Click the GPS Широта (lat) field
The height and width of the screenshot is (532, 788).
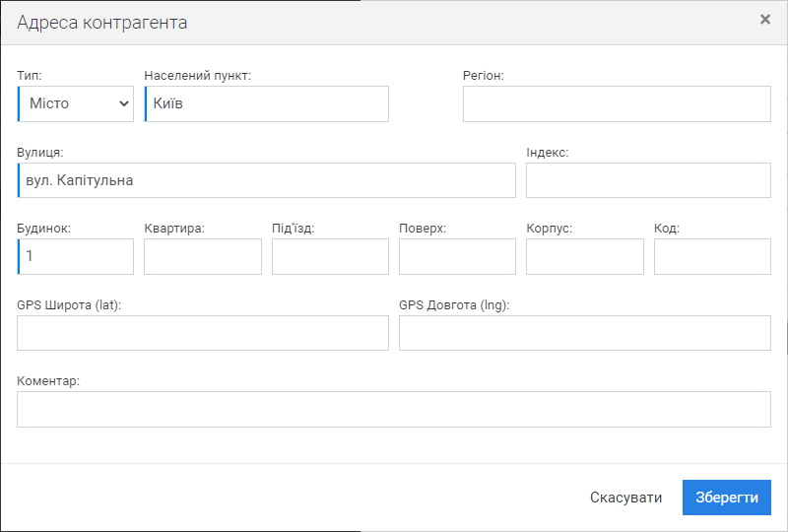[x=203, y=333]
